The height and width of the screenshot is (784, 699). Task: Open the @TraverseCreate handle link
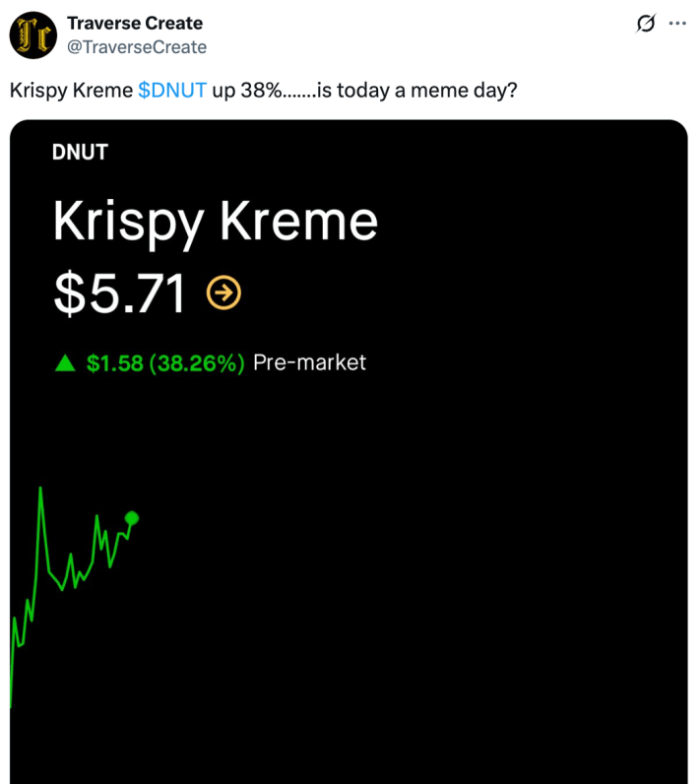tap(137, 46)
